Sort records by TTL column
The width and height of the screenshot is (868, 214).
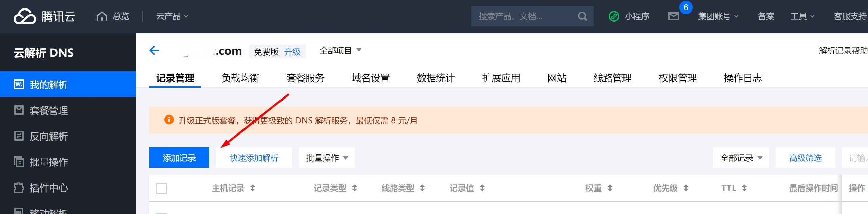click(744, 188)
